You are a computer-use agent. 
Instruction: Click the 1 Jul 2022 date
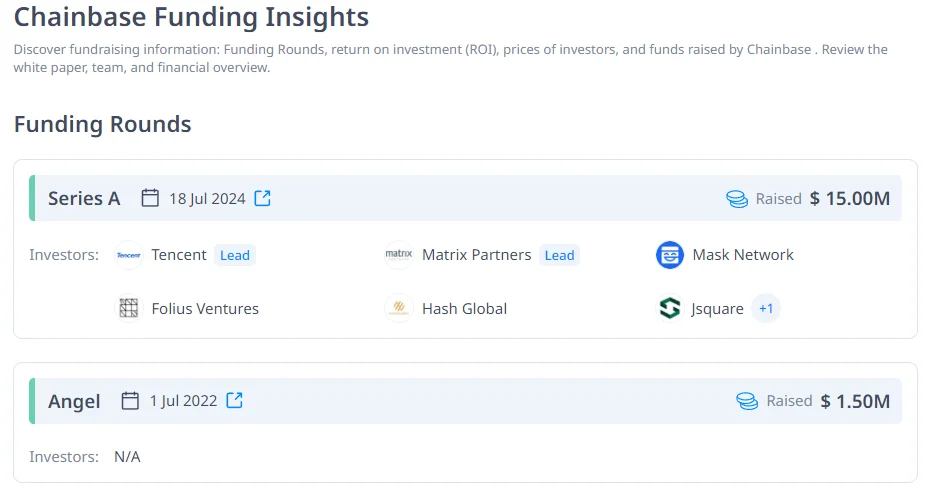click(x=183, y=401)
